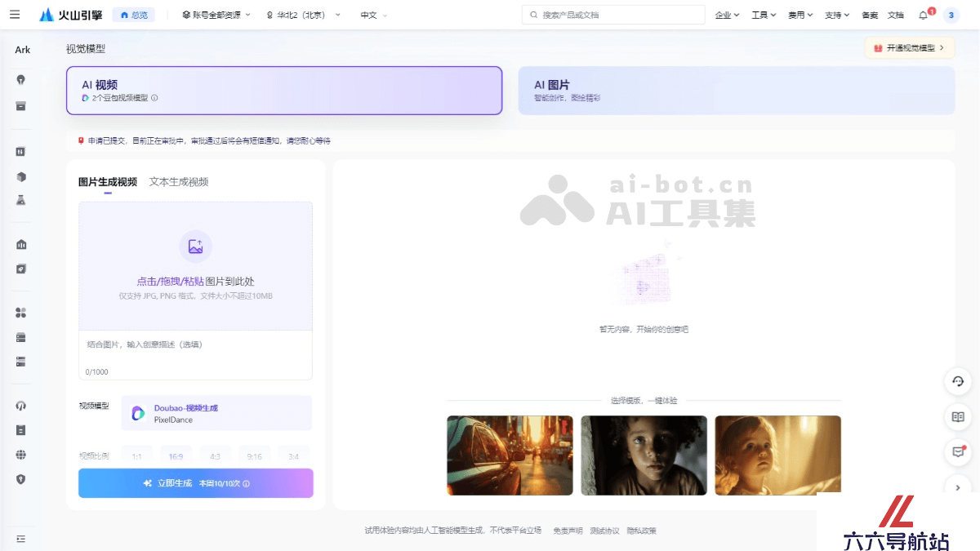Open the book docs floating icon
The width and height of the screenshot is (980, 551).
click(x=959, y=416)
